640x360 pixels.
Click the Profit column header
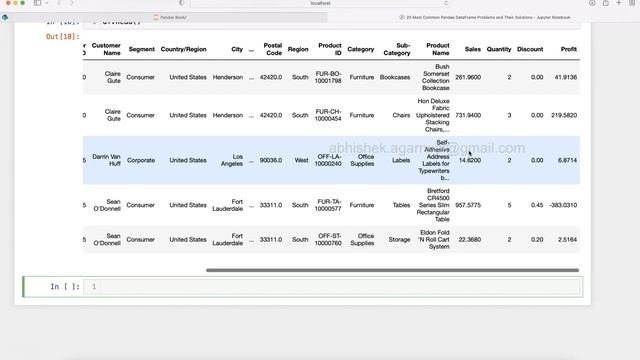[569, 49]
